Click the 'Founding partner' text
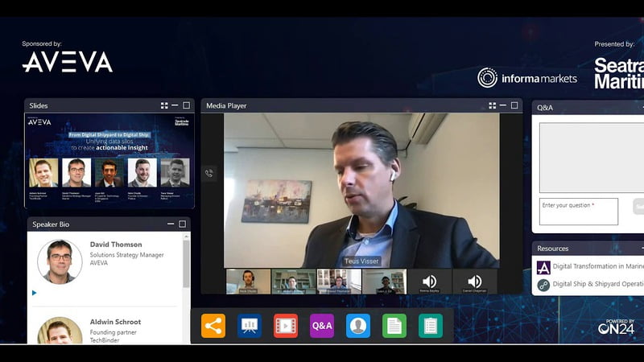The height and width of the screenshot is (362, 644). [113, 332]
